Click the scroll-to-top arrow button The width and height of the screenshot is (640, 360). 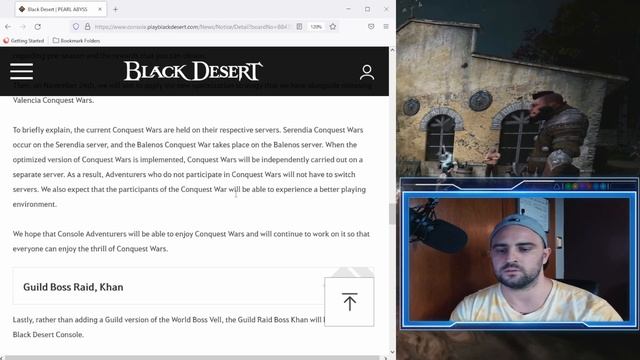click(349, 302)
